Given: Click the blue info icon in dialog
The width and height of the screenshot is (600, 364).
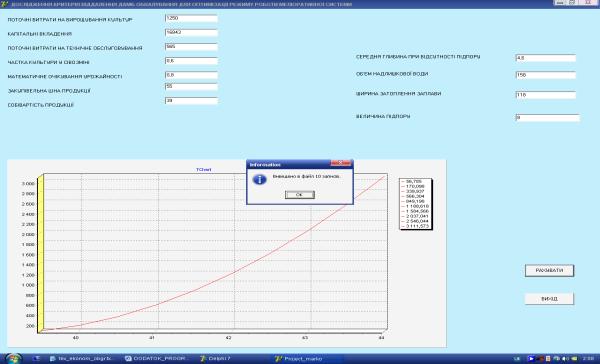Looking at the screenshot, I should [x=260, y=179].
